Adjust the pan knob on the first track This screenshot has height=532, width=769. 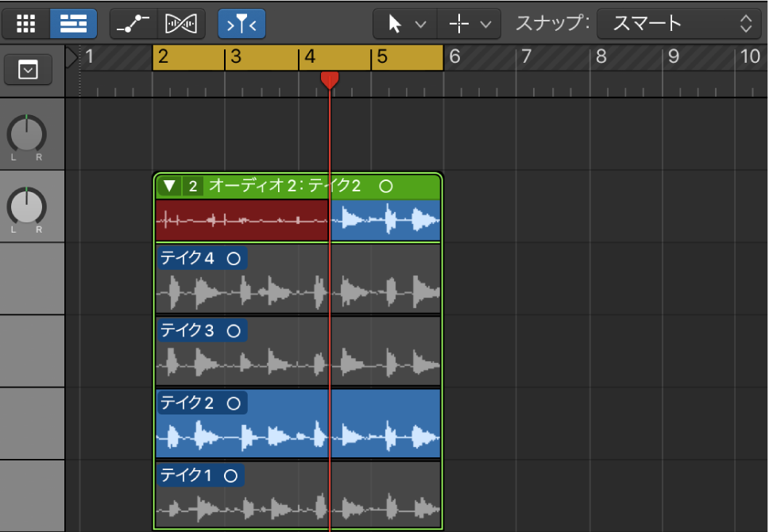25,133
